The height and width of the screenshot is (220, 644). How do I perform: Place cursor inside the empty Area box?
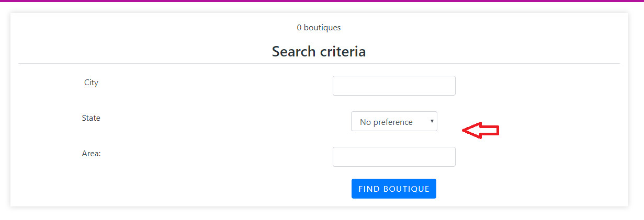(x=394, y=157)
